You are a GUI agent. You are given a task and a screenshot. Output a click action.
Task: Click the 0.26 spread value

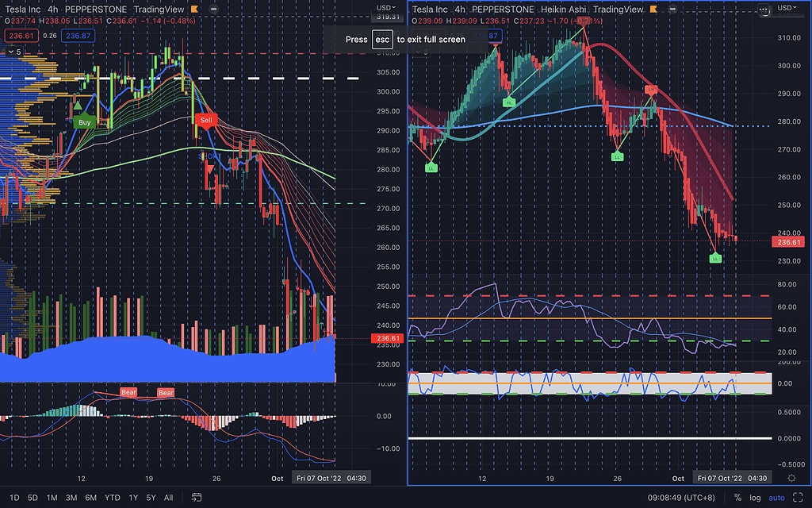tap(50, 36)
